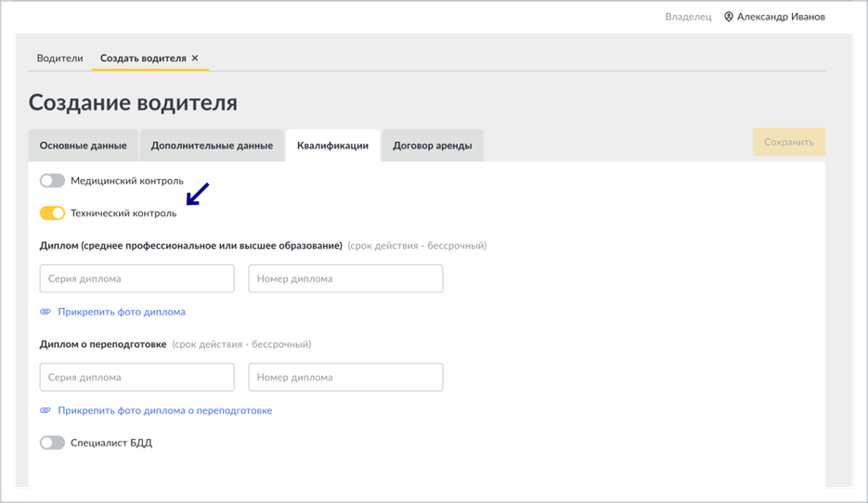Click paperclip icon beside фото диплома о переподготовке
Viewport: 868px width, 503px height.
coord(45,410)
